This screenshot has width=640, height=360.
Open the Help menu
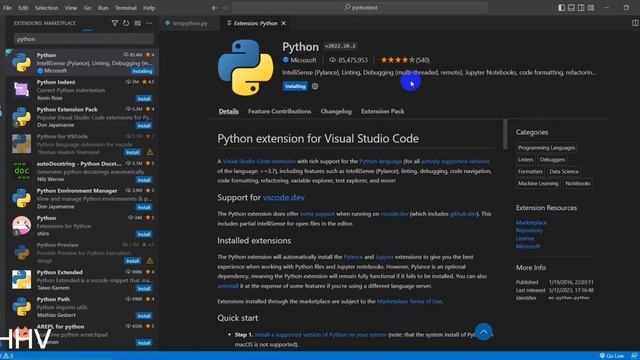pyautogui.click(x=149, y=8)
